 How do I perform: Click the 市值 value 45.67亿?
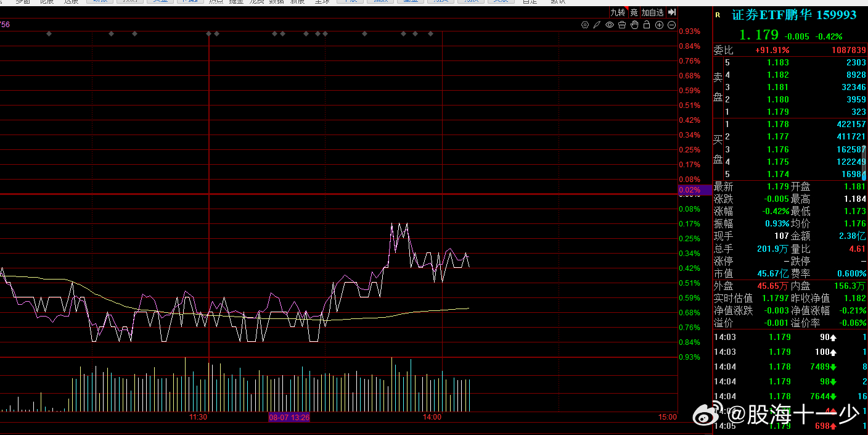pyautogui.click(x=773, y=273)
